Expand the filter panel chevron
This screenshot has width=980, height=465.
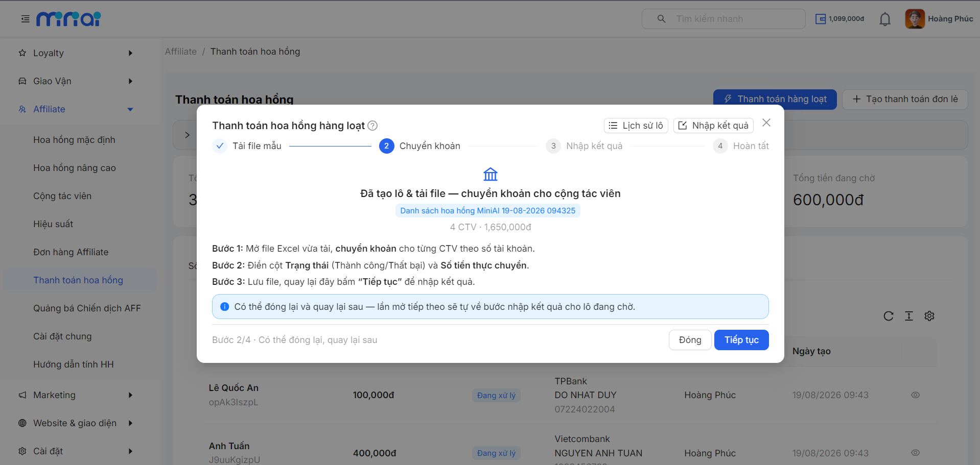[x=187, y=135]
